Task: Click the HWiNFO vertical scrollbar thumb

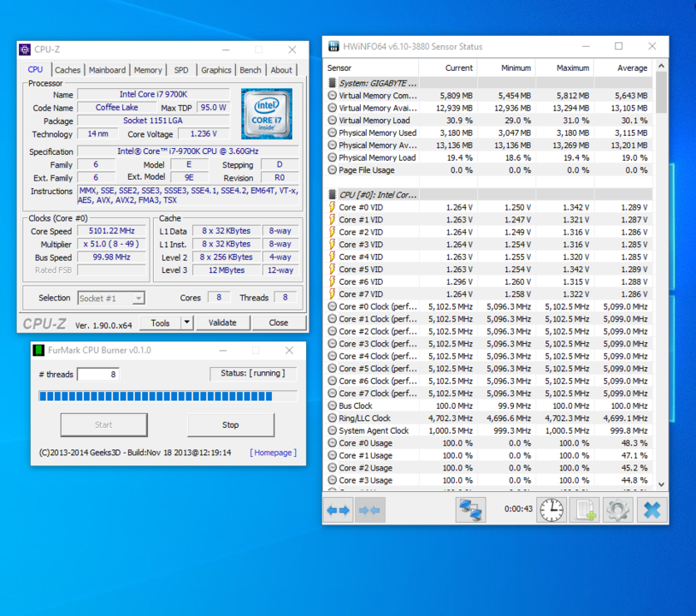Action: [661, 92]
